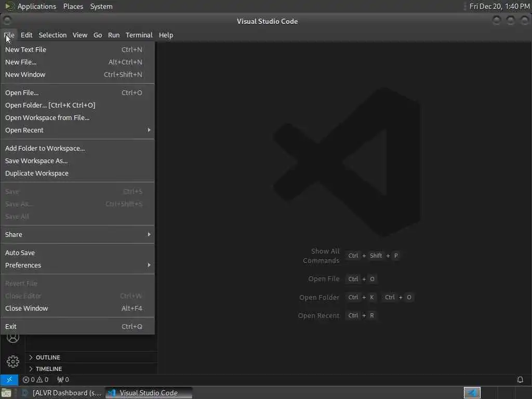This screenshot has height=399, width=532.
Task: Switch to ALVR Dashboard taskbar window
Action: click(x=62, y=393)
